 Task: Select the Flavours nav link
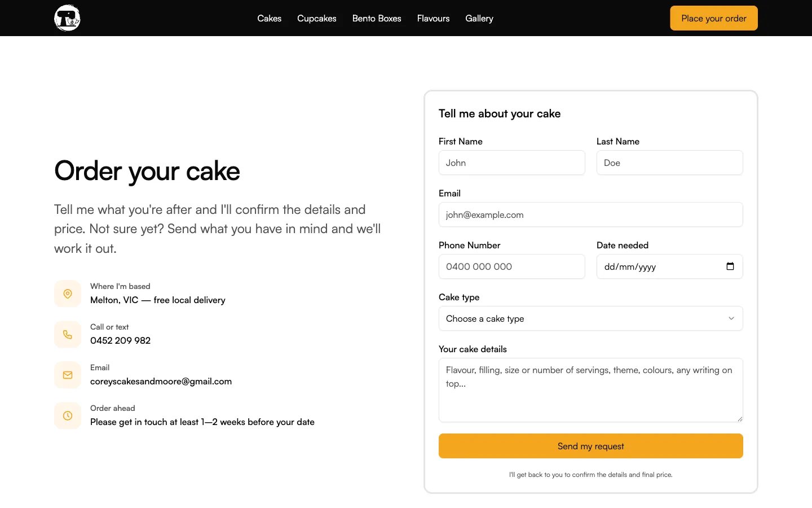tap(433, 18)
